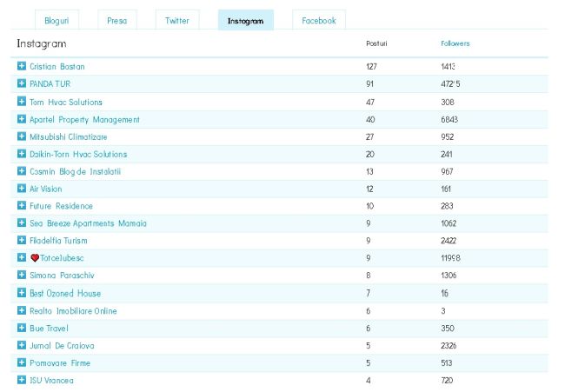Click the Posturi column header
This screenshot has width=565, height=392.
pos(377,43)
